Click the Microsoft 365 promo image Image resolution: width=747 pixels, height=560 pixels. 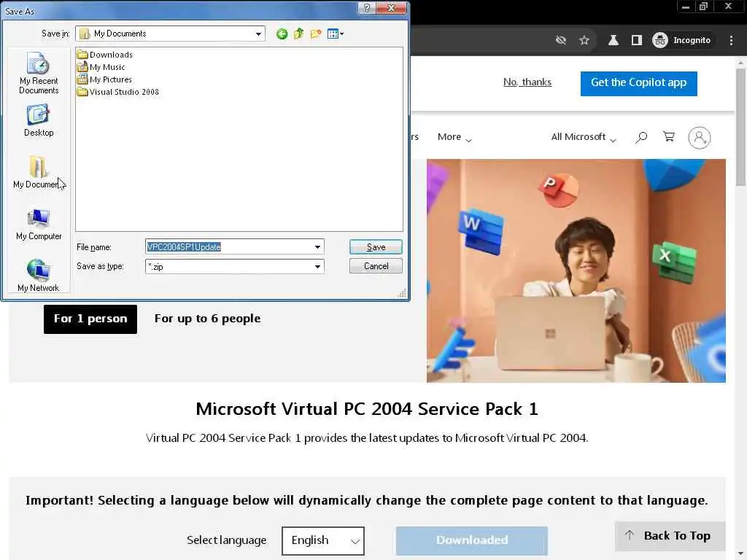point(576,271)
